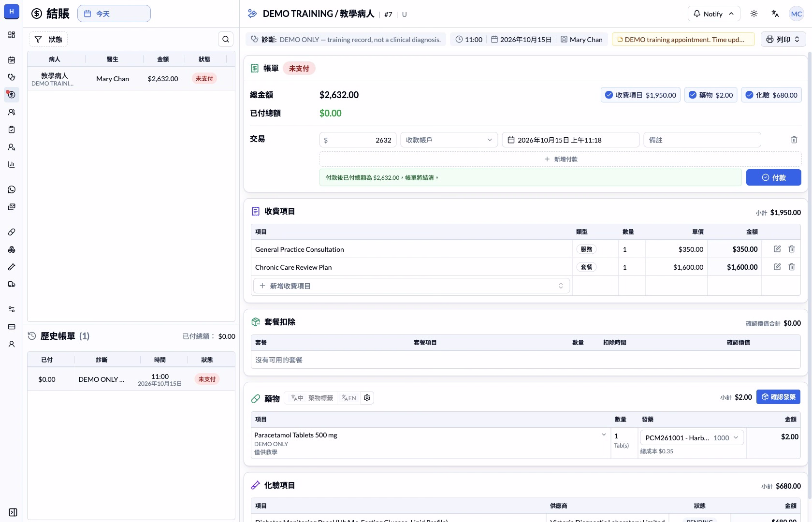812x522 pixels.
Task: Delete the General Practice Consultation row
Action: 792,249
